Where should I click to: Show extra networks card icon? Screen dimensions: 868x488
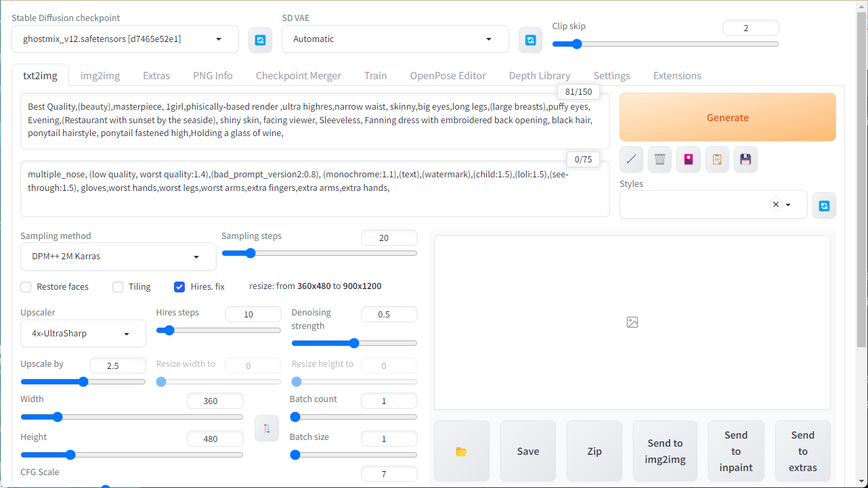coord(688,160)
